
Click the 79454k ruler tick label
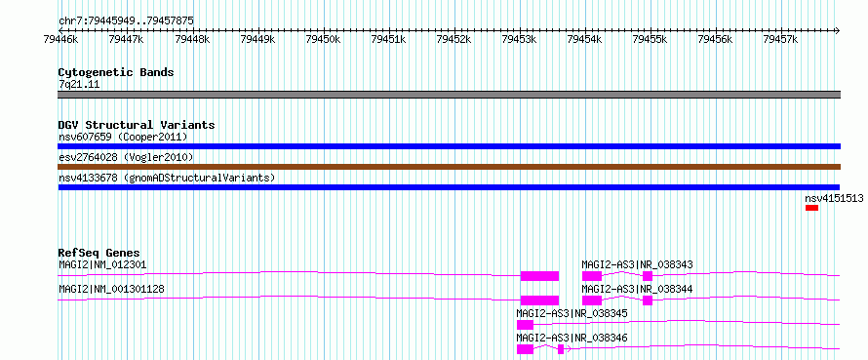point(584,39)
